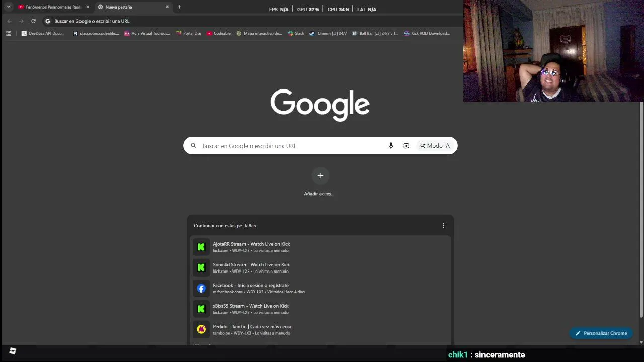The image size is (644, 362).
Task: Open Mapa interactivo bookmark
Action: click(259, 33)
